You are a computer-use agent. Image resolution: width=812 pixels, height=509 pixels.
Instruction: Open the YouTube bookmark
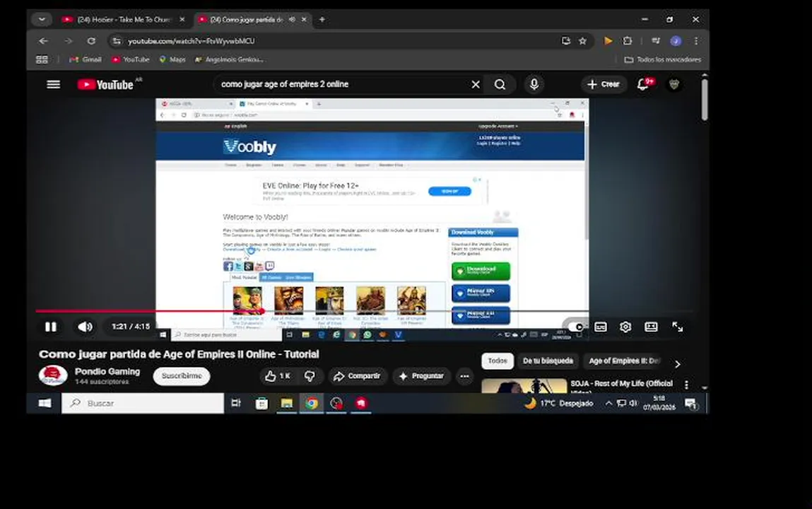tap(131, 59)
